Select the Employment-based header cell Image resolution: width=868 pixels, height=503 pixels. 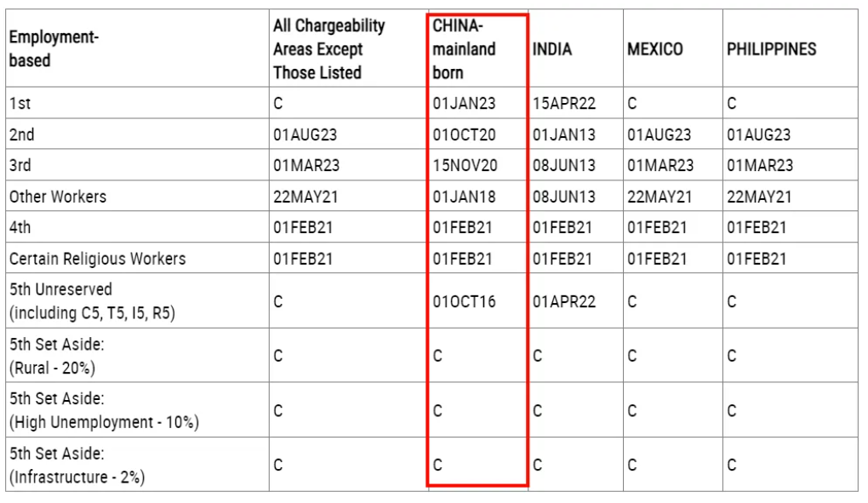tap(54, 49)
